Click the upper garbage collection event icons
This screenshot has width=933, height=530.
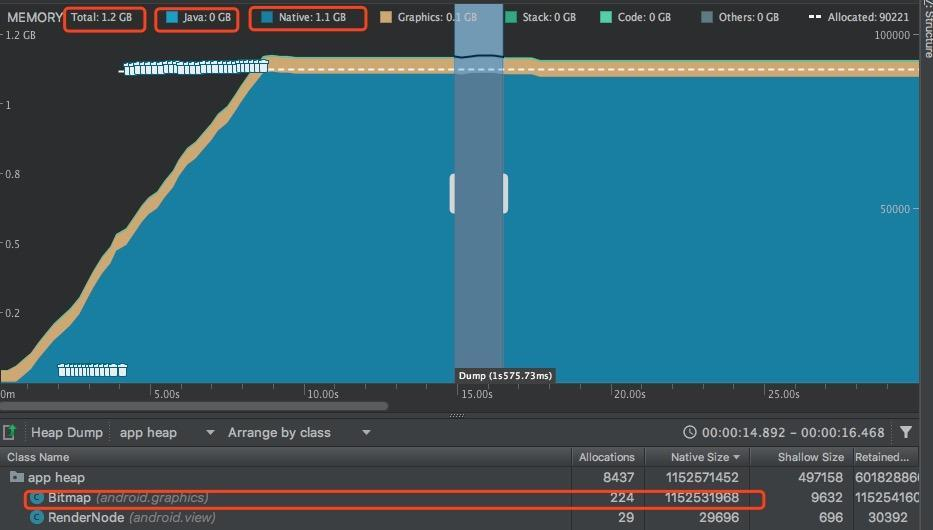pyautogui.click(x=196, y=67)
